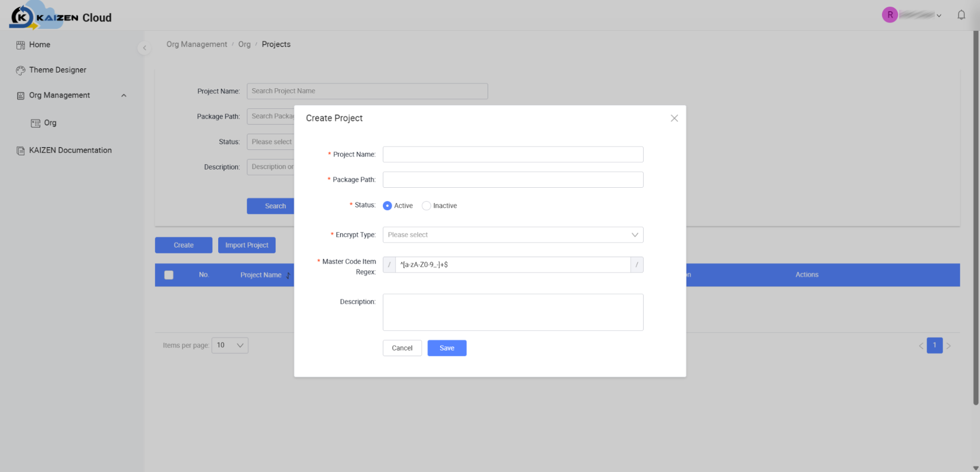Open the items per page dropdown

pyautogui.click(x=230, y=345)
